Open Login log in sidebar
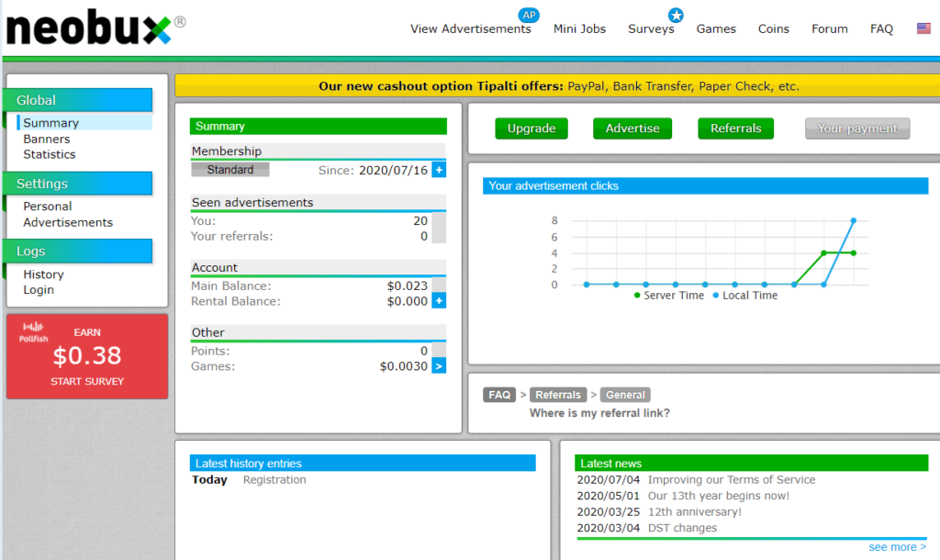The width and height of the screenshot is (940, 560). (x=39, y=289)
